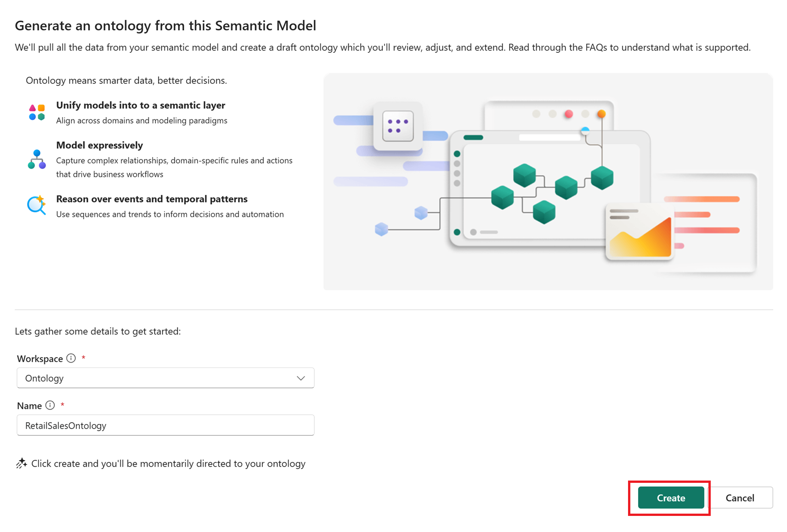Click the Name field label
The height and width of the screenshot is (532, 787).
click(x=29, y=406)
